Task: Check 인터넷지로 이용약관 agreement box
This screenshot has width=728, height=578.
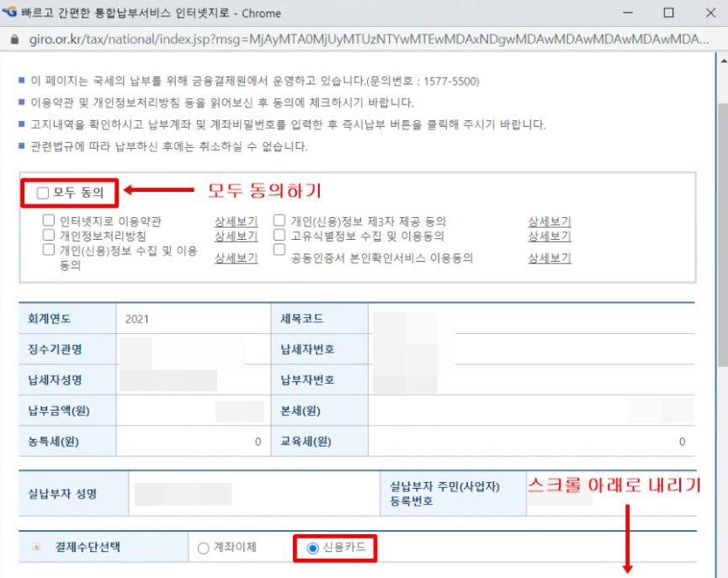Action: coord(48,220)
